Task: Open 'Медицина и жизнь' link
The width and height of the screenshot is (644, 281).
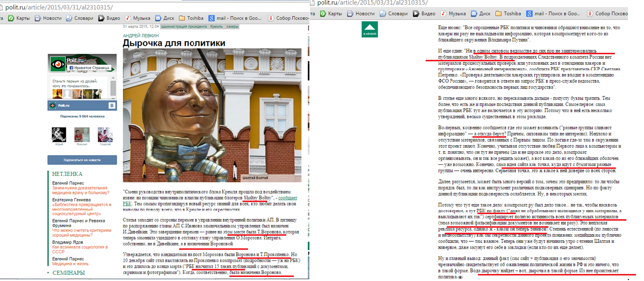Action: pos(70,263)
